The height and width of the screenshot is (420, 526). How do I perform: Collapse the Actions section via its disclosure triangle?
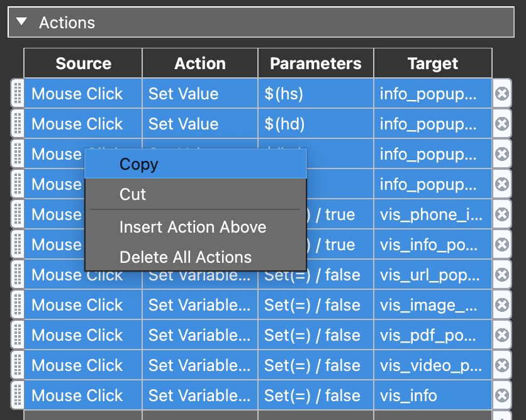point(21,21)
